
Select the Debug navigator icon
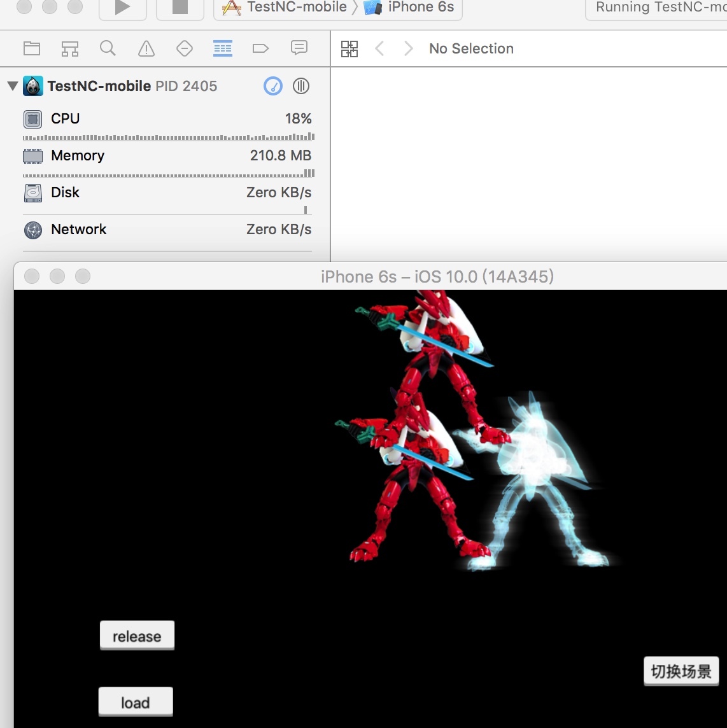[223, 48]
